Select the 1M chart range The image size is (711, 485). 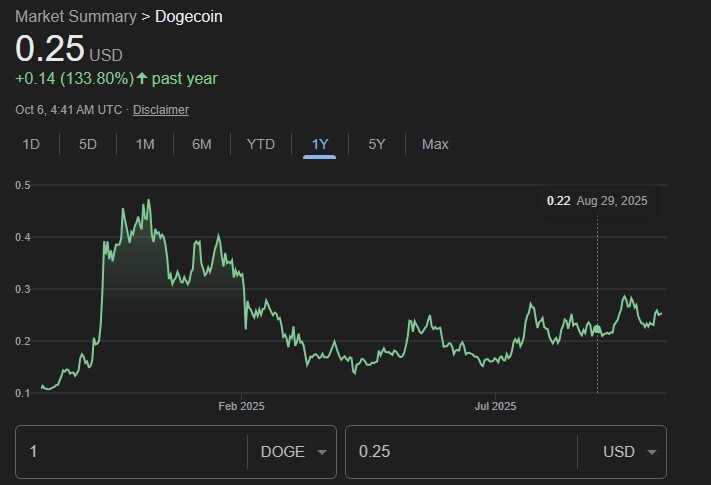145,144
